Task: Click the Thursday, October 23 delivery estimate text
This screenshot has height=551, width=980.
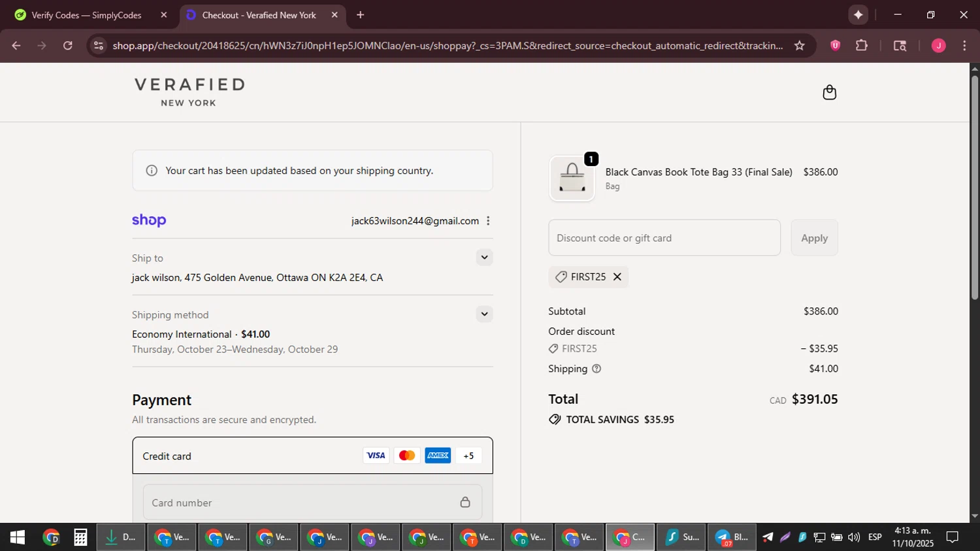Action: coord(235,350)
